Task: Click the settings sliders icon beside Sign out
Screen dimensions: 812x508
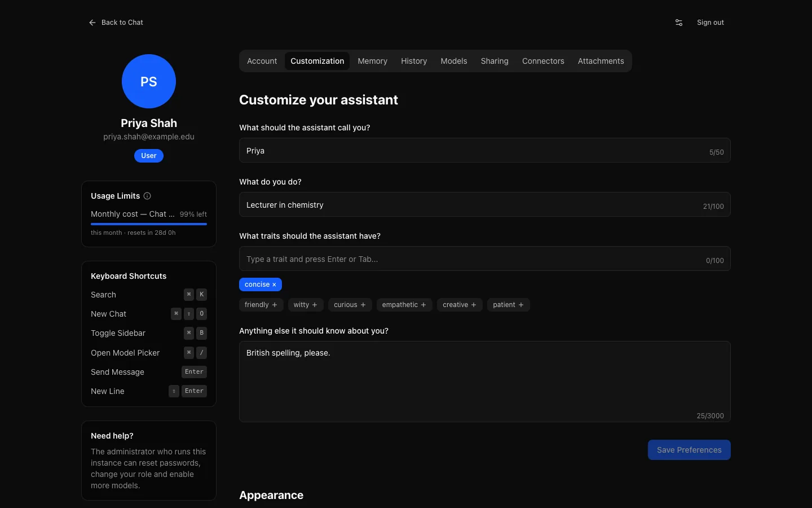Action: [x=679, y=23]
